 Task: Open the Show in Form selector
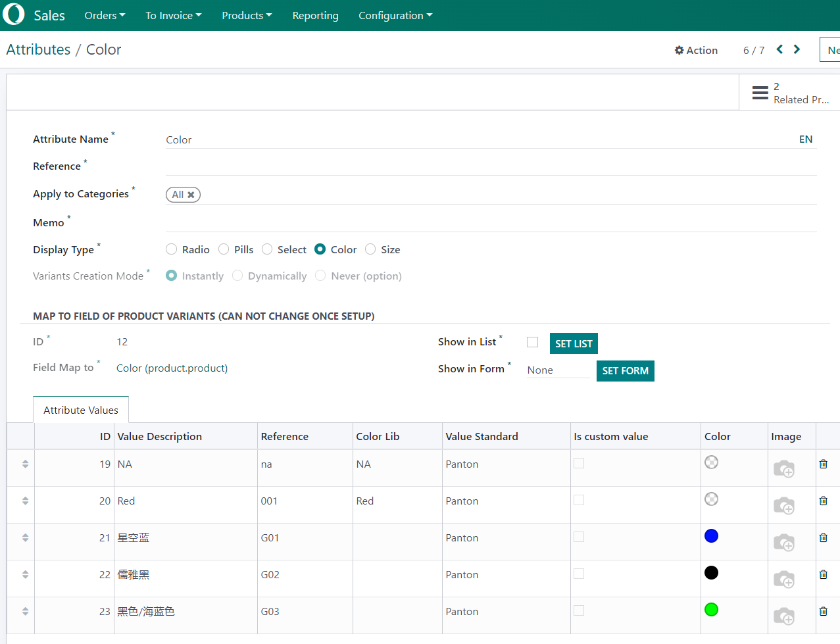coord(557,370)
